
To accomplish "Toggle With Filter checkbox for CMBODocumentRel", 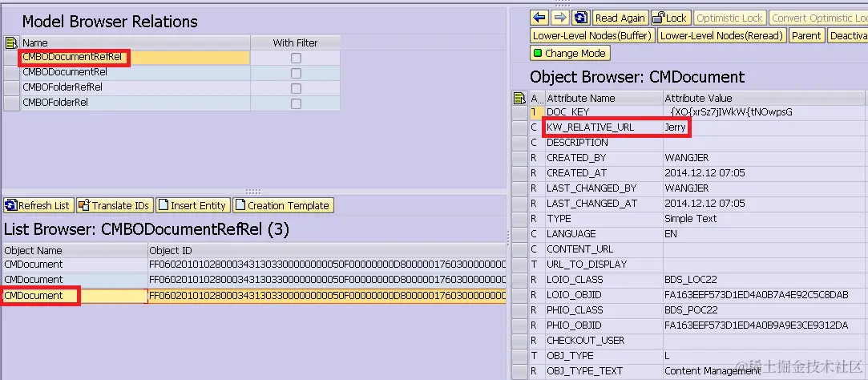I will click(x=297, y=73).
